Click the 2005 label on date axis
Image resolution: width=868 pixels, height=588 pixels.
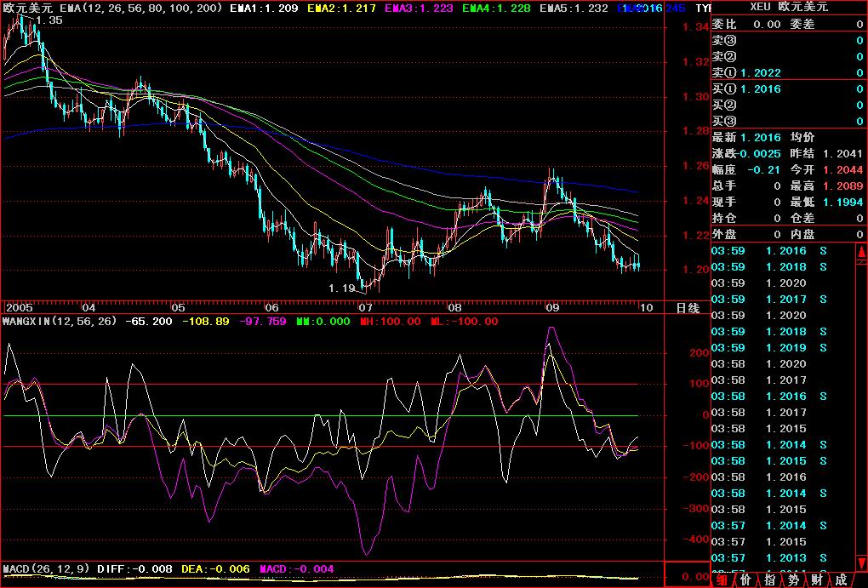(x=19, y=307)
